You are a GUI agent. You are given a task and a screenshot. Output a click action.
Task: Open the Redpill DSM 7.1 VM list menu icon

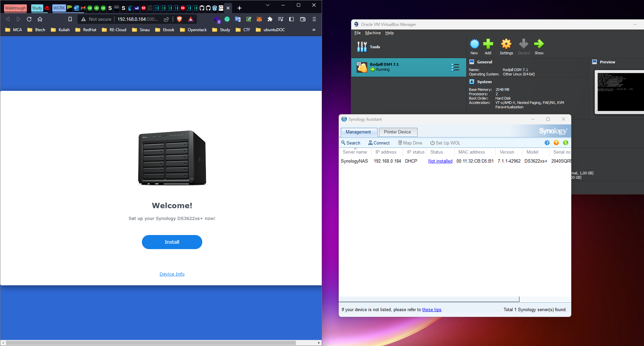coord(455,67)
